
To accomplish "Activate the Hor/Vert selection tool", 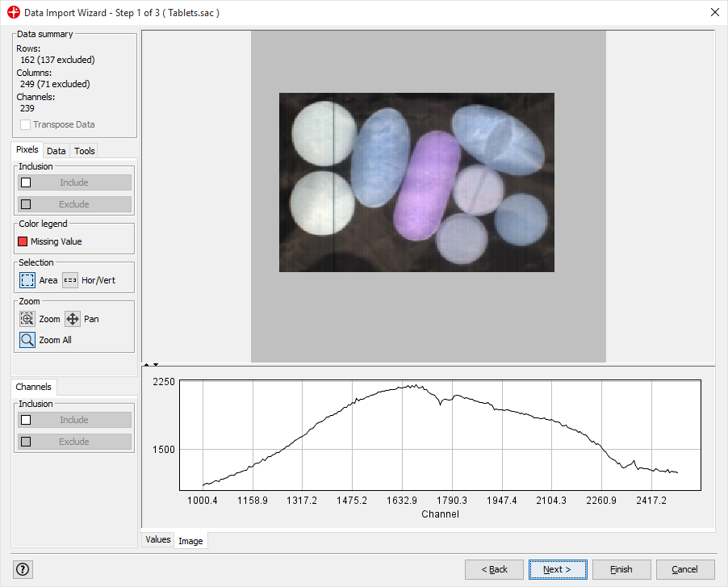I will [x=70, y=280].
